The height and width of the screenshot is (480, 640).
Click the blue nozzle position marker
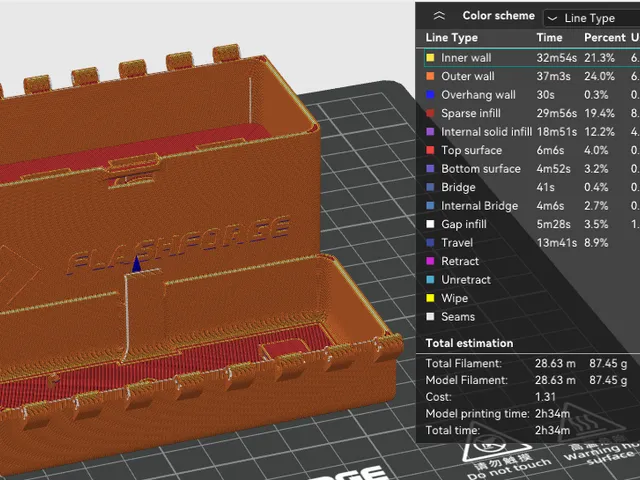tap(136, 264)
